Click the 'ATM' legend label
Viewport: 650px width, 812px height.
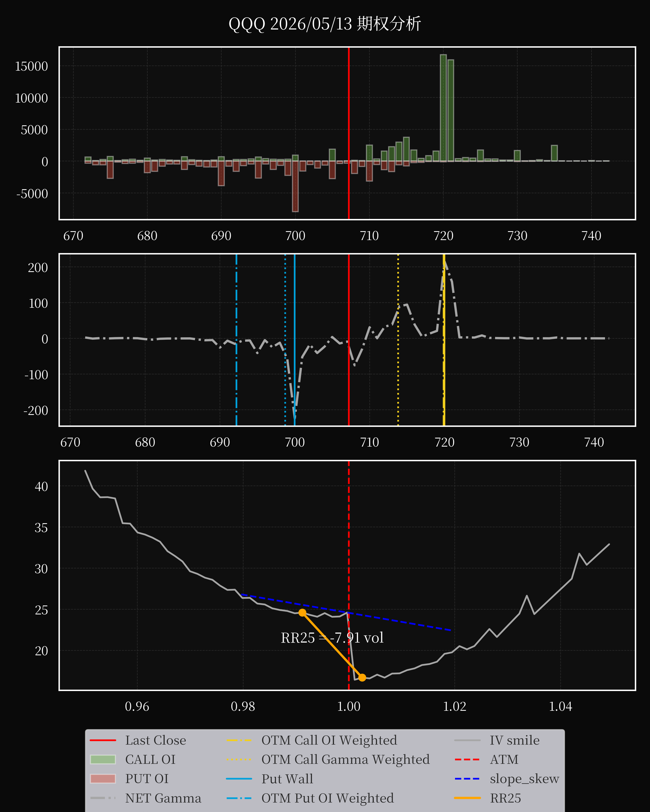pyautogui.click(x=504, y=759)
